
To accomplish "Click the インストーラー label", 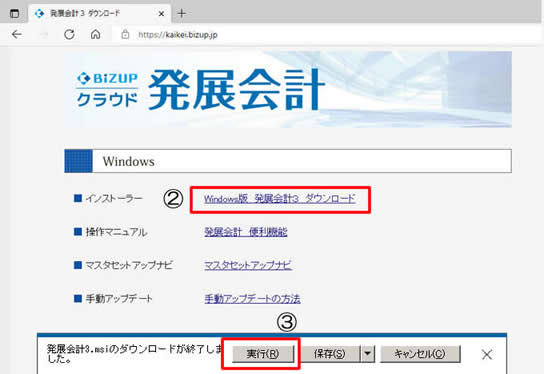I will (114, 198).
